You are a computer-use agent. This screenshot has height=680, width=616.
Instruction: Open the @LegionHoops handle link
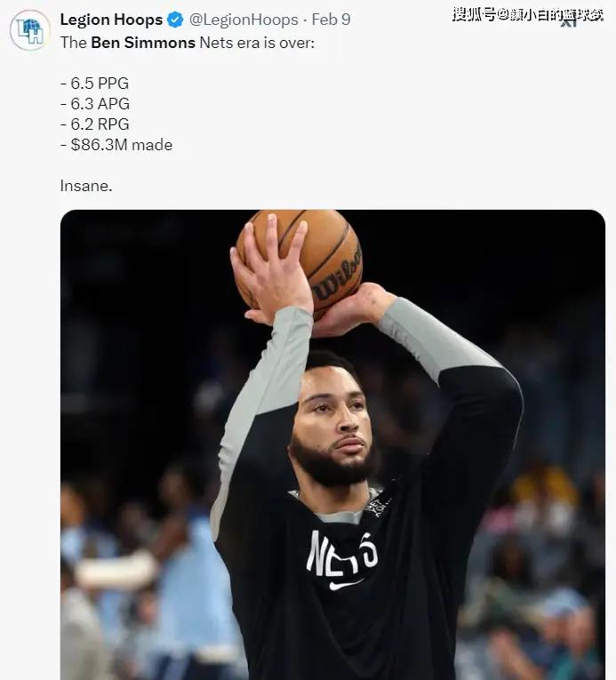[x=244, y=20]
